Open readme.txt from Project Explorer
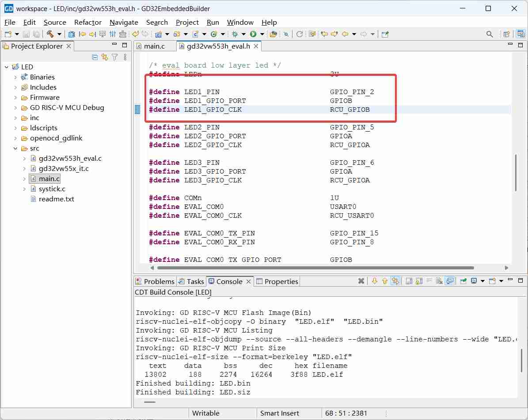The image size is (528, 420). coord(56,199)
